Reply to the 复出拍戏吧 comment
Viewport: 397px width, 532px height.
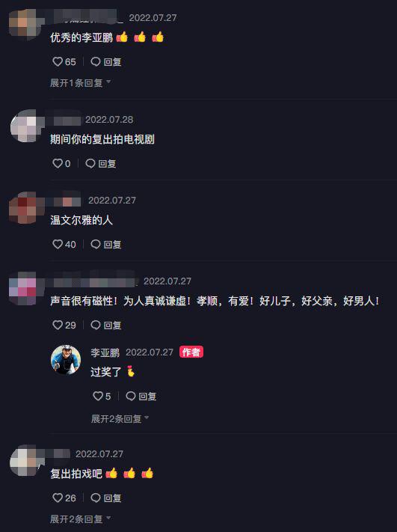pyautogui.click(x=106, y=498)
